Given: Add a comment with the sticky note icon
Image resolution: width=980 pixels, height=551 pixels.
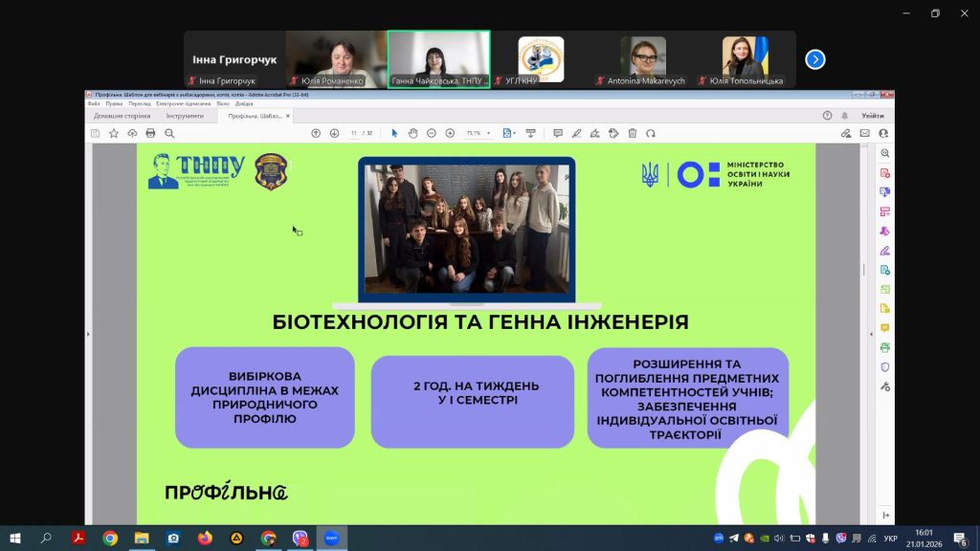Looking at the screenshot, I should (558, 133).
